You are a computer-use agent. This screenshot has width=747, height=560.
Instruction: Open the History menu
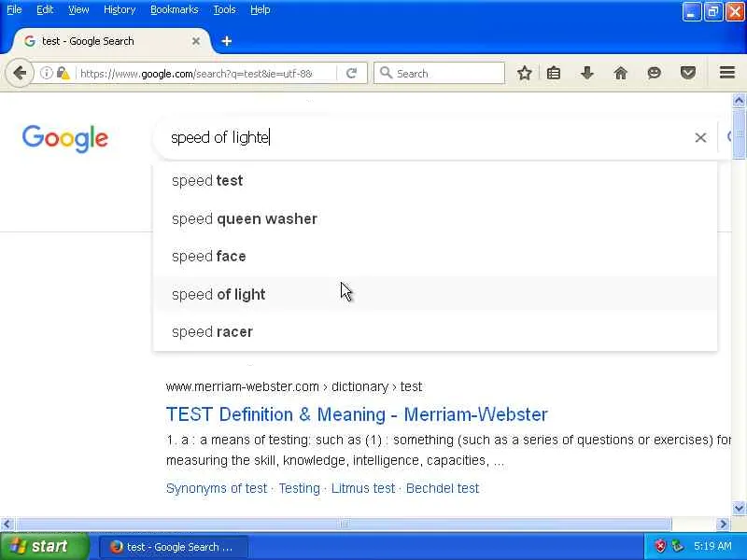120,9
